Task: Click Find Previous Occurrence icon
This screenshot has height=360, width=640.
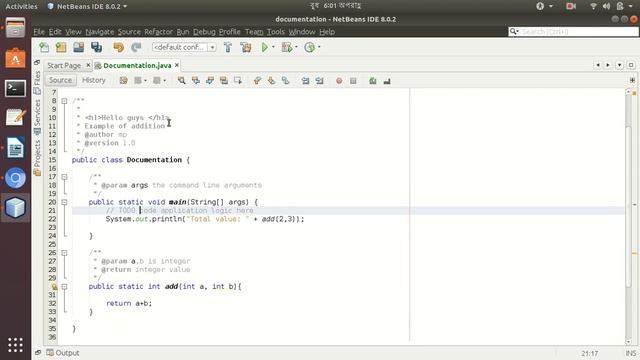Action: pos(196,81)
